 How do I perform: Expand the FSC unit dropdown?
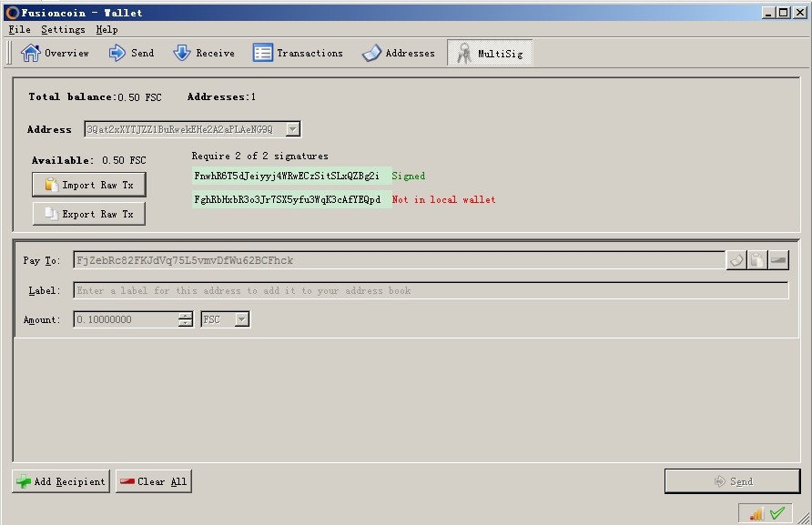(242, 319)
